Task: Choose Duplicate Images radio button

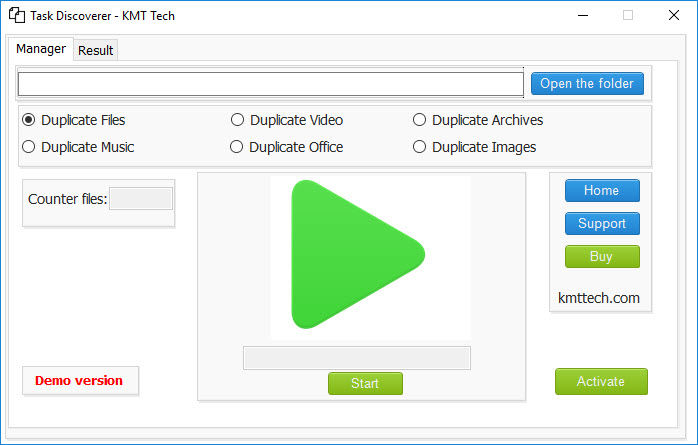Action: pyautogui.click(x=420, y=147)
